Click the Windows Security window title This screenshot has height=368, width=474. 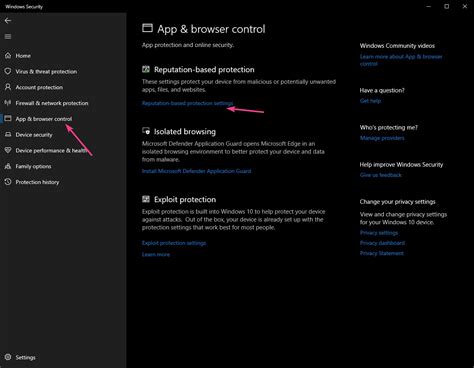pyautogui.click(x=24, y=7)
